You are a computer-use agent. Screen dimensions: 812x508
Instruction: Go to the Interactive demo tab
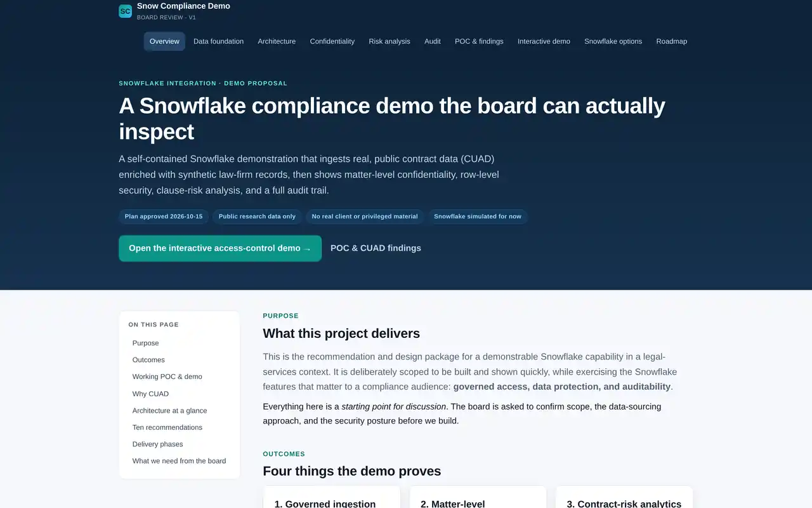coord(544,41)
